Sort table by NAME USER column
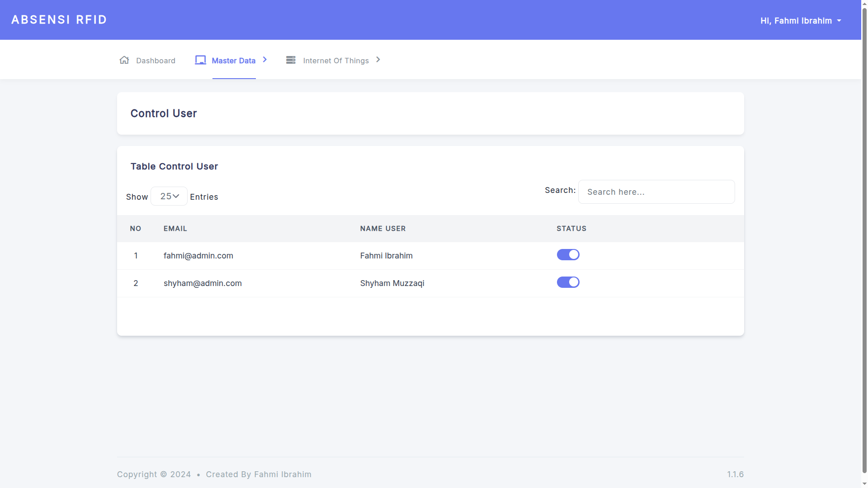The width and height of the screenshot is (868, 488). [x=382, y=229]
